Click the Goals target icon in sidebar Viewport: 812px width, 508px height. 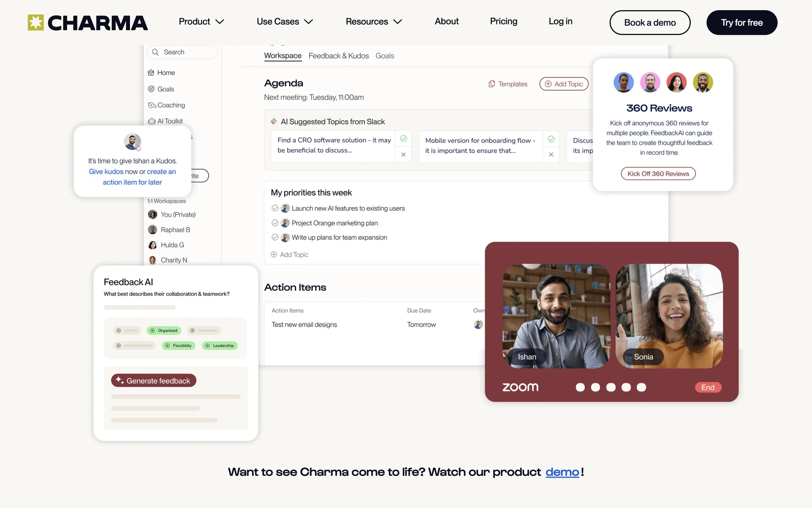point(151,89)
